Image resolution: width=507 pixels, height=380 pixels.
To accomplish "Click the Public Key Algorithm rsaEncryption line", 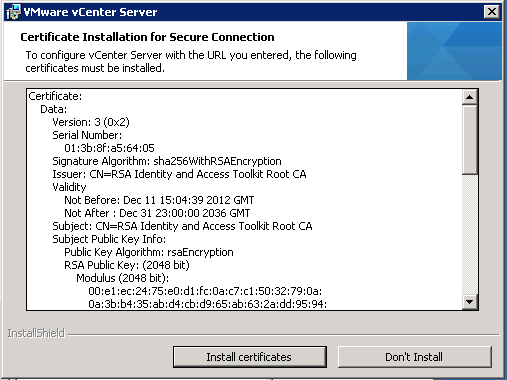I will pos(149,252).
